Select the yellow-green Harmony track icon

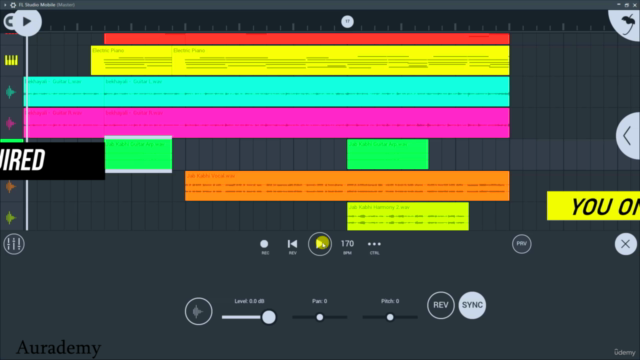11,218
